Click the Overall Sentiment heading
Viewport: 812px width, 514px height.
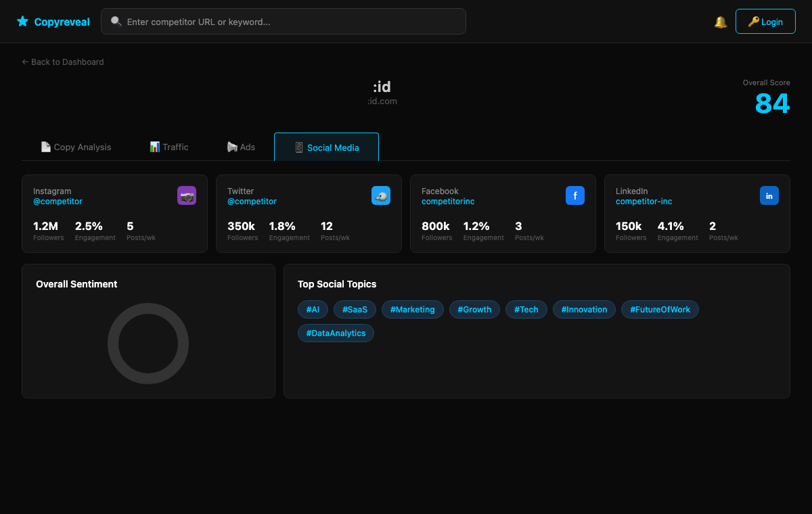click(x=76, y=284)
